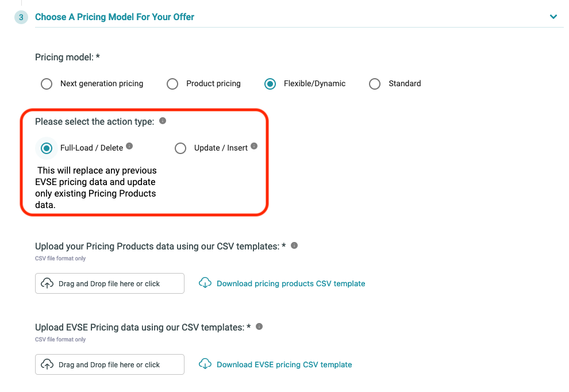The image size is (569, 392).
Task: Click cloud upload icon in EVSE Pricing dropzone
Action: (x=47, y=364)
